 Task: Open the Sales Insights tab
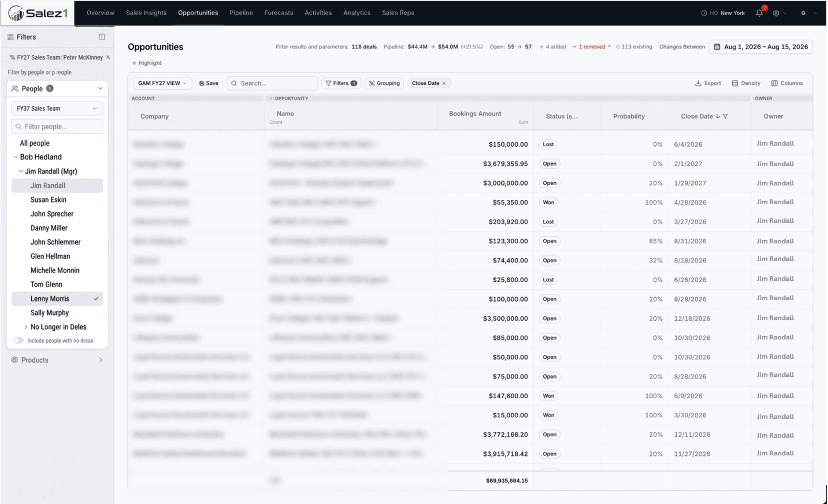146,13
